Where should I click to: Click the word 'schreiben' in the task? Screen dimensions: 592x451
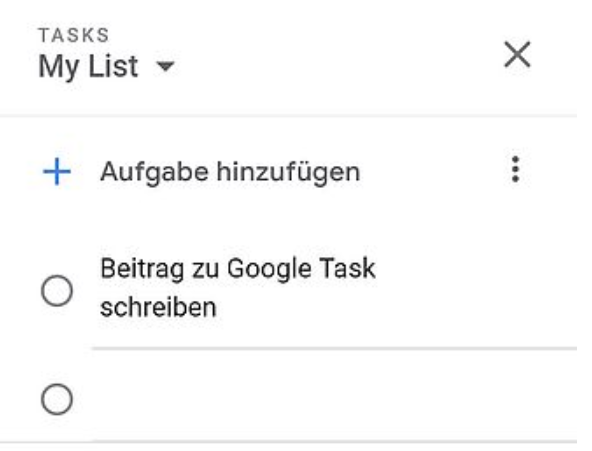pyautogui.click(x=158, y=307)
